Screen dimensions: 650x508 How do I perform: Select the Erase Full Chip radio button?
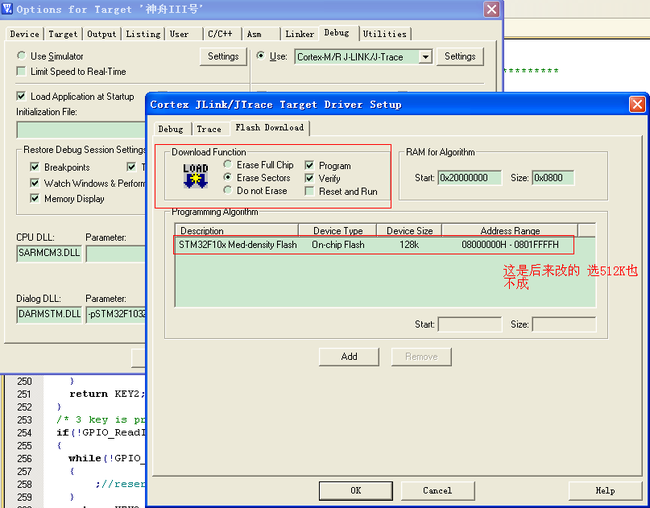coord(227,165)
